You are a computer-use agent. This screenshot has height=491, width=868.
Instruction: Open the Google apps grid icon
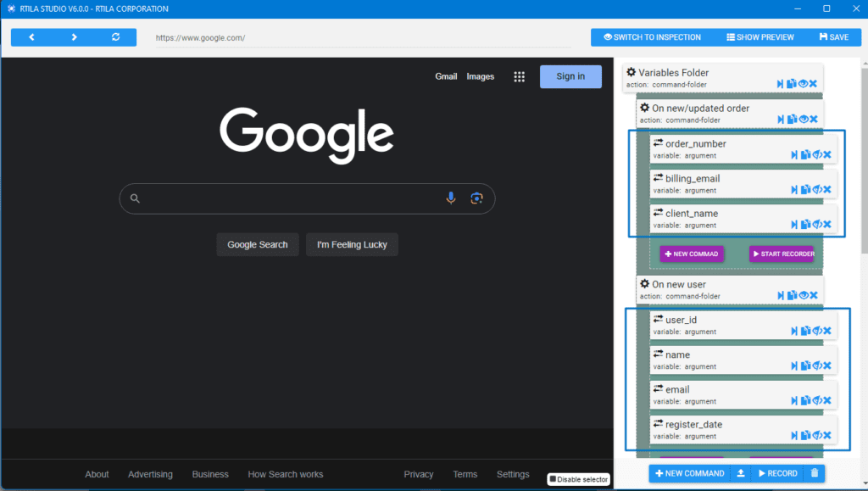519,77
